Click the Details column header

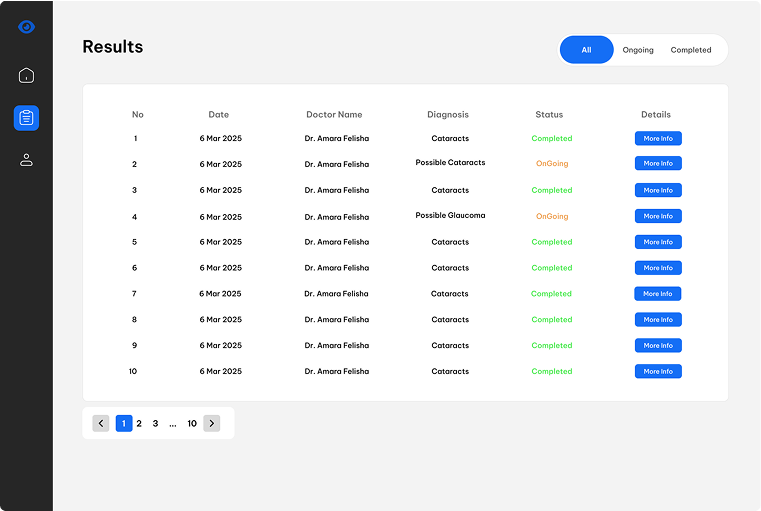[x=656, y=115]
